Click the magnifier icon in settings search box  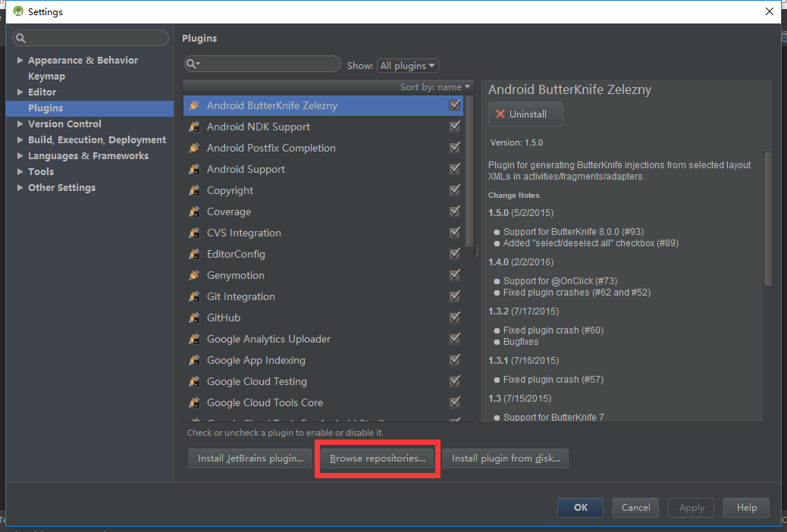click(20, 38)
